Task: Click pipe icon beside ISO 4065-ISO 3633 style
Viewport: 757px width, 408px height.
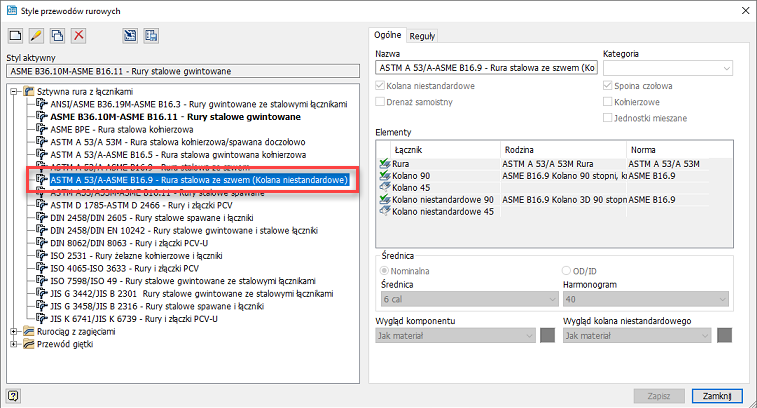Action: click(x=42, y=268)
